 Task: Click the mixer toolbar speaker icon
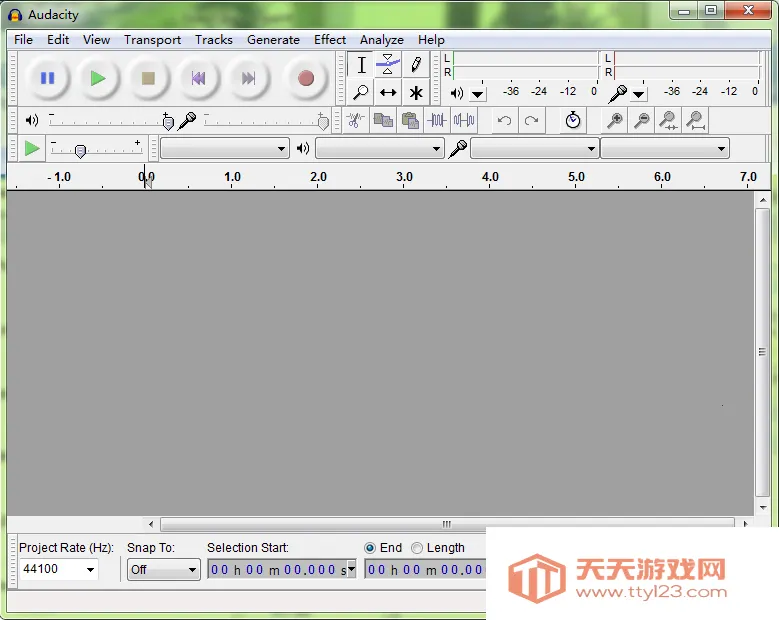pyautogui.click(x=32, y=120)
